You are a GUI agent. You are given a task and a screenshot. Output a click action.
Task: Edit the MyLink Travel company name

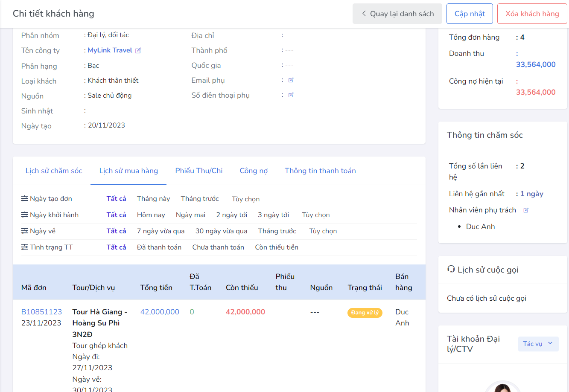coord(138,50)
